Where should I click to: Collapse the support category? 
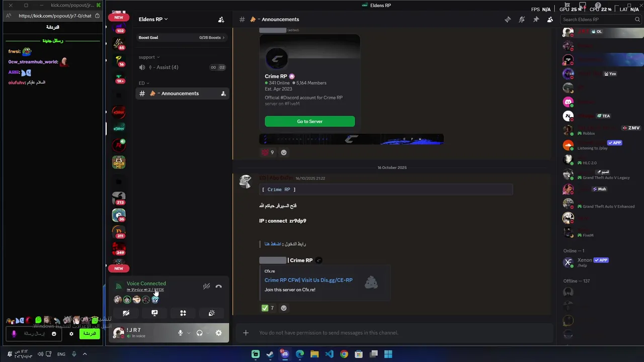pos(149,57)
